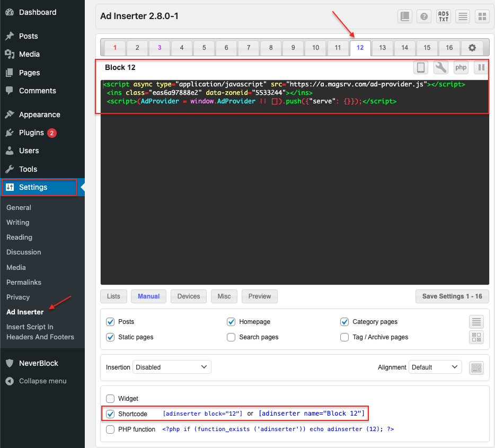495x448 pixels.
Task: Click the Save Settings 1 - 16 button
Action: 452,296
